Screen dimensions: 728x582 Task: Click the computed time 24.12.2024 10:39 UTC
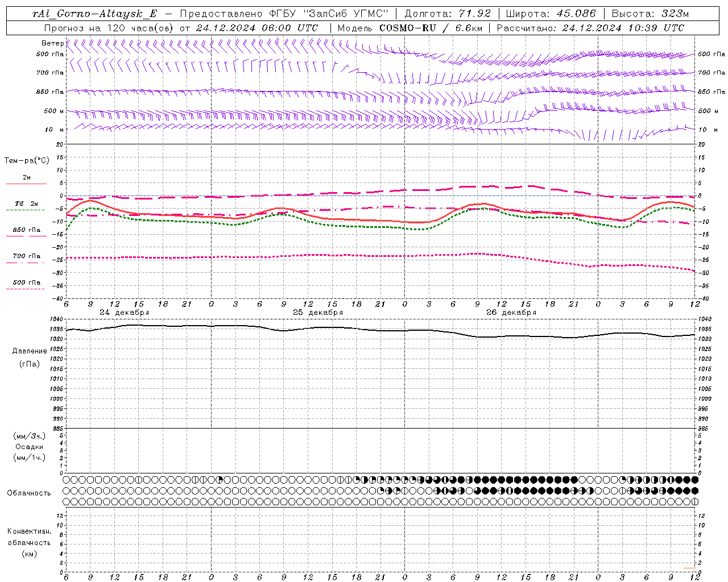(x=623, y=28)
